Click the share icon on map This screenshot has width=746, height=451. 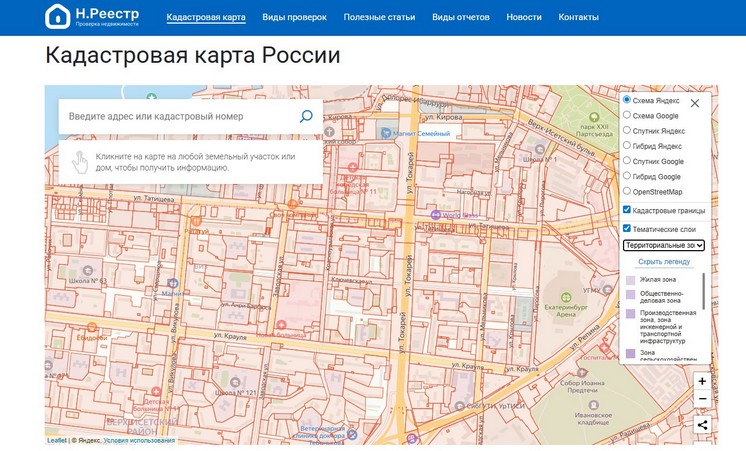point(702,425)
